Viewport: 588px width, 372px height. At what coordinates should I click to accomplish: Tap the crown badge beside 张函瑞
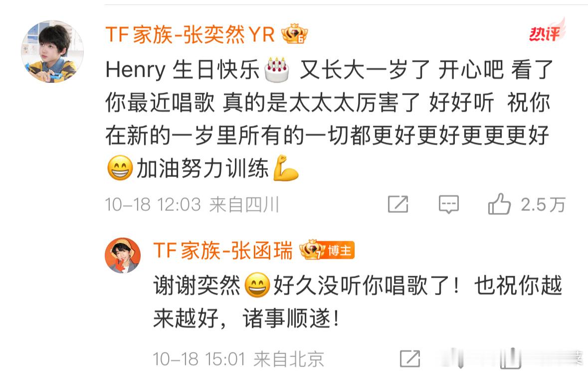[312, 250]
